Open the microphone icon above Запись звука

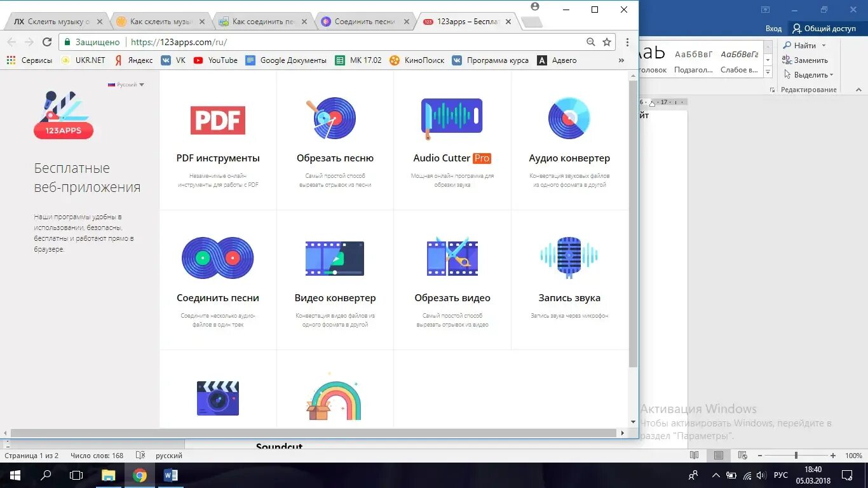569,257
